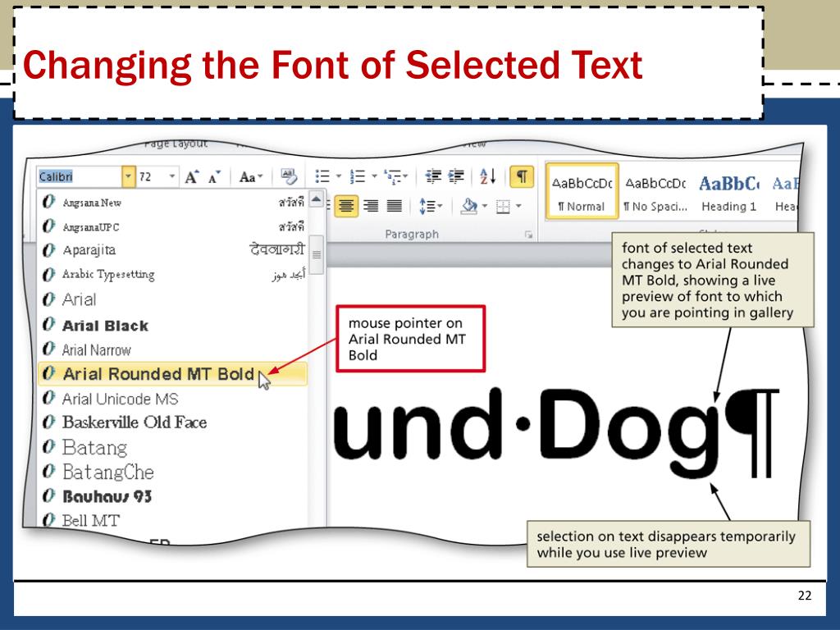This screenshot has height=630, width=840.
Task: Click font icon beside Arial Black
Action: coord(48,325)
